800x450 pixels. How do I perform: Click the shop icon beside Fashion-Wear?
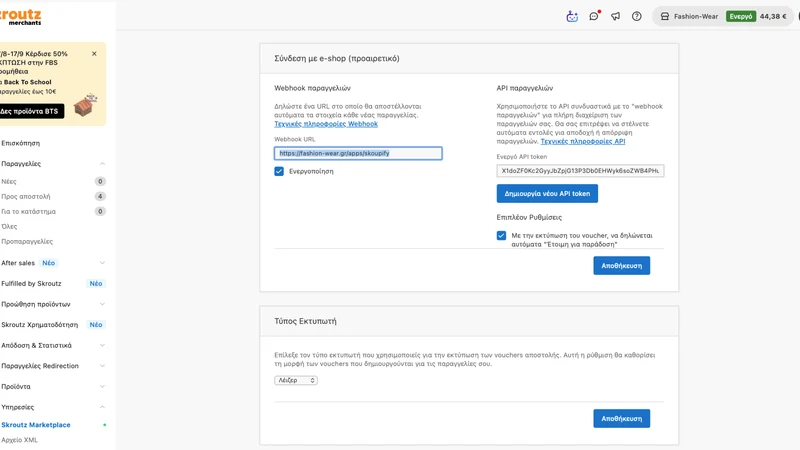click(664, 16)
